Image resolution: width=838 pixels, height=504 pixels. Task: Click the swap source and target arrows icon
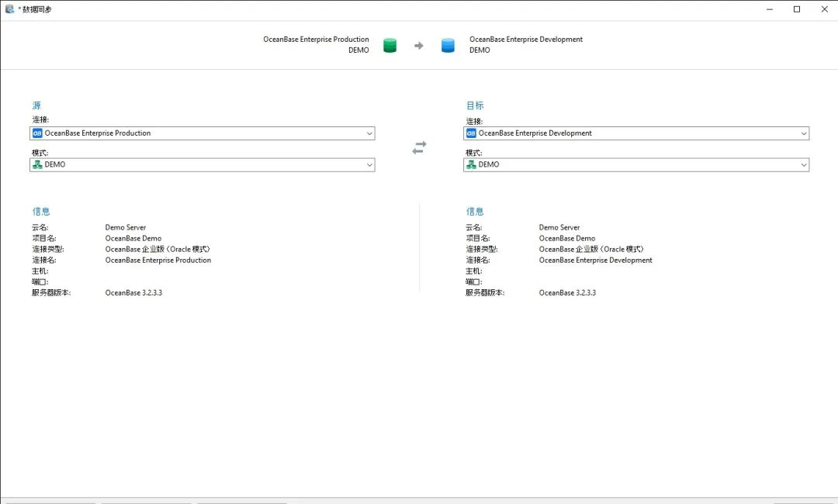click(419, 148)
